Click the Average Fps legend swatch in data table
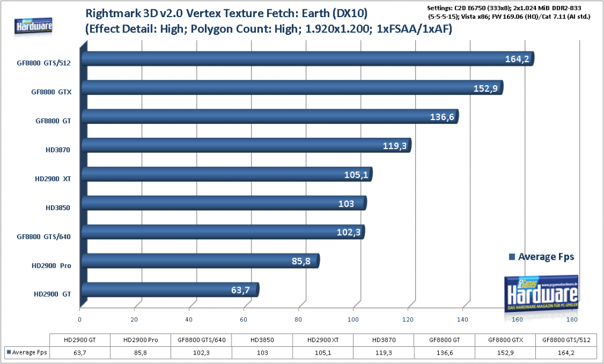The height and width of the screenshot is (364, 604). coord(8,352)
